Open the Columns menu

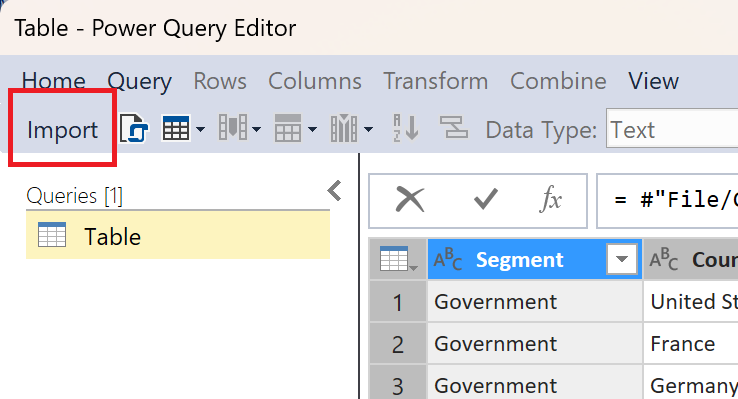coord(315,81)
